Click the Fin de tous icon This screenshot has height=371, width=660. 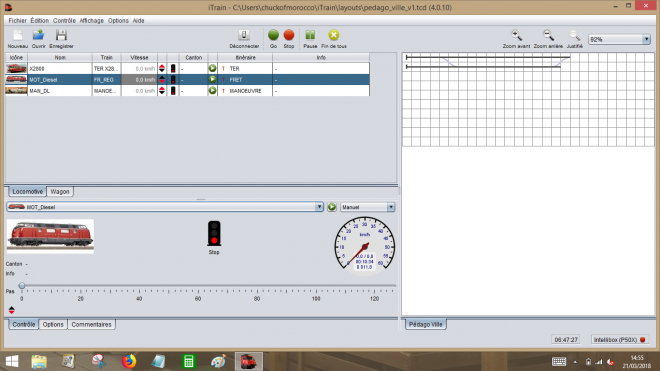click(x=334, y=35)
